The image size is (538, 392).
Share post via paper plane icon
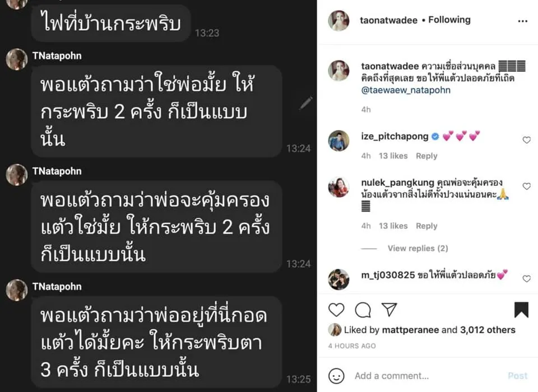[389, 309]
